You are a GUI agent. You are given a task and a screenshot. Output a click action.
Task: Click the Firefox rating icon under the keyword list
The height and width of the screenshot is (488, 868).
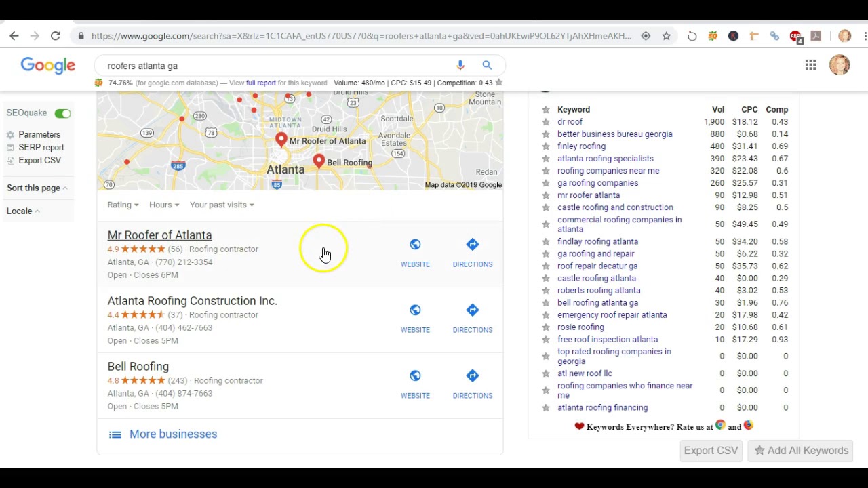point(748,426)
